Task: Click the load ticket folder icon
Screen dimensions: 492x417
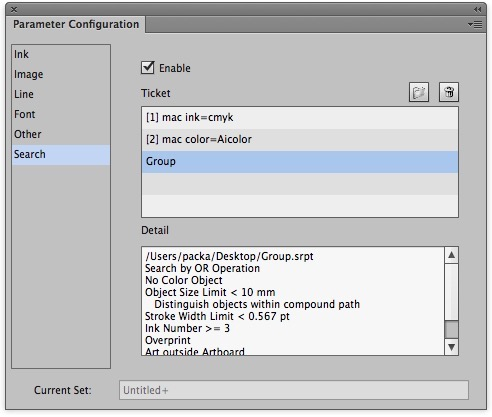Action: [419, 92]
